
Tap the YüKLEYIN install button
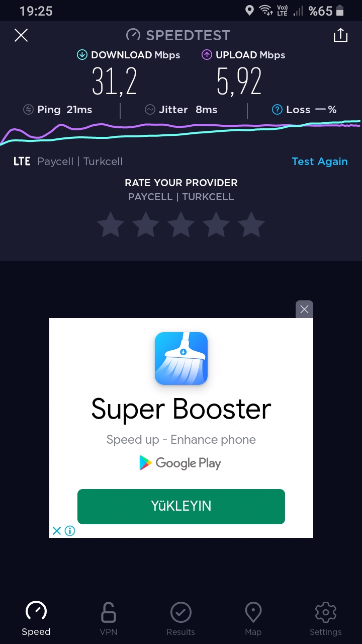181,506
